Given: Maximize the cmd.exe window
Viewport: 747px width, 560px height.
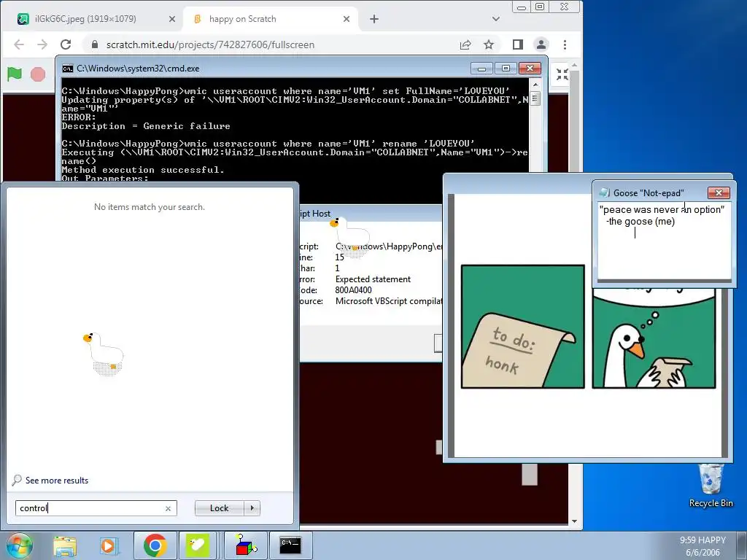Looking at the screenshot, I should tap(506, 69).
